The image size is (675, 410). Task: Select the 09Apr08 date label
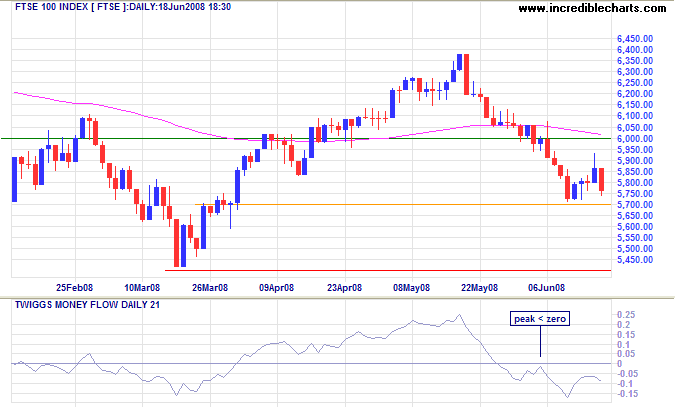pyautogui.click(x=276, y=288)
